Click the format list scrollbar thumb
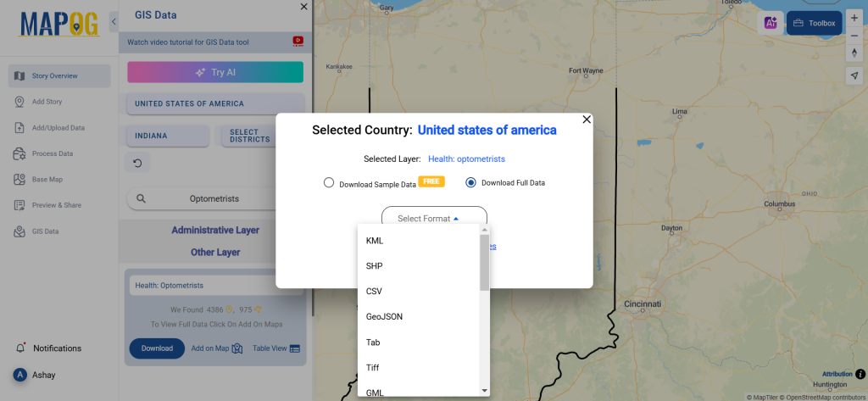Image resolution: width=868 pixels, height=401 pixels. click(484, 263)
